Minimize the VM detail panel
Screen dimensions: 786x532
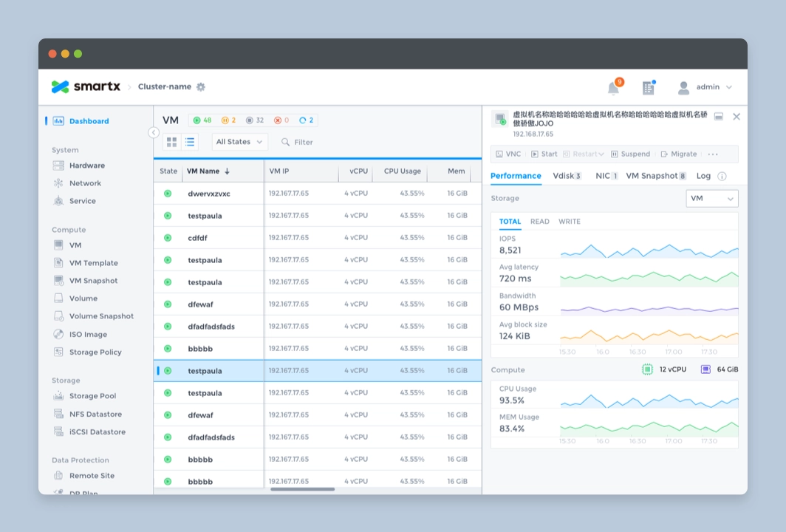point(718,117)
